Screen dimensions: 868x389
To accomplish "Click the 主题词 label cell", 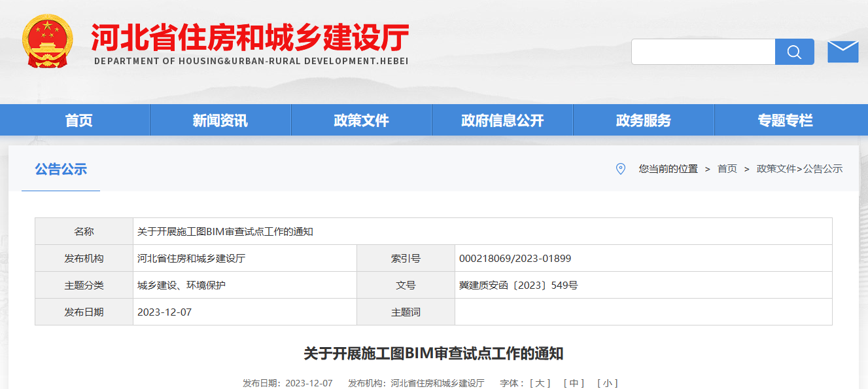I will [406, 312].
